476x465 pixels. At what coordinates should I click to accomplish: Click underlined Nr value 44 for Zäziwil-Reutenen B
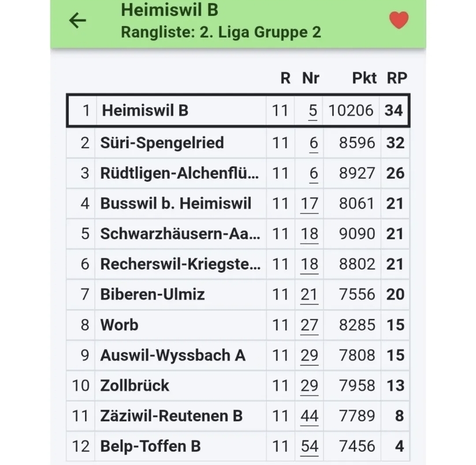coord(309,416)
